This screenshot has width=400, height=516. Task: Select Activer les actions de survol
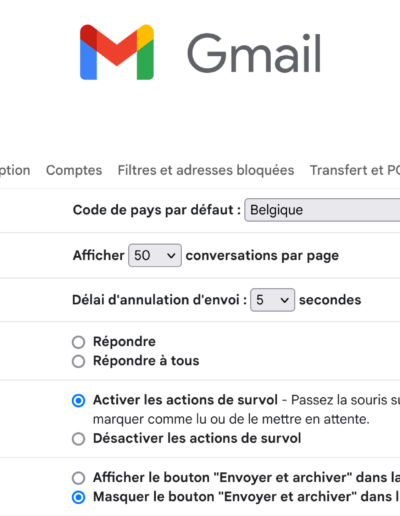click(78, 400)
